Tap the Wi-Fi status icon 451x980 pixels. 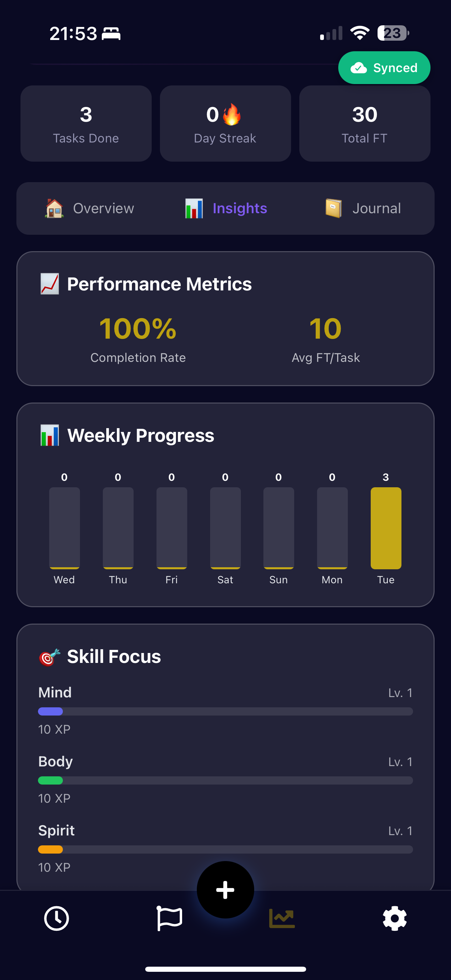(360, 33)
